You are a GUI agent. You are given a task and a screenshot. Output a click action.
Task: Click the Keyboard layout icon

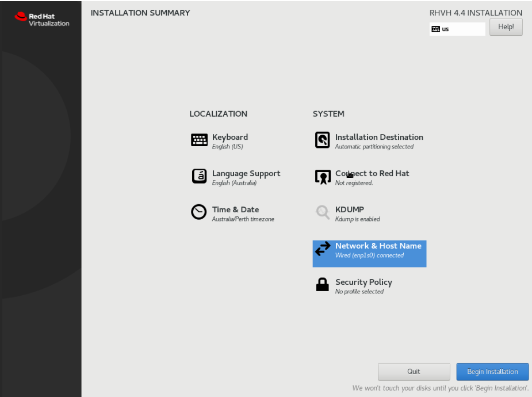point(199,140)
